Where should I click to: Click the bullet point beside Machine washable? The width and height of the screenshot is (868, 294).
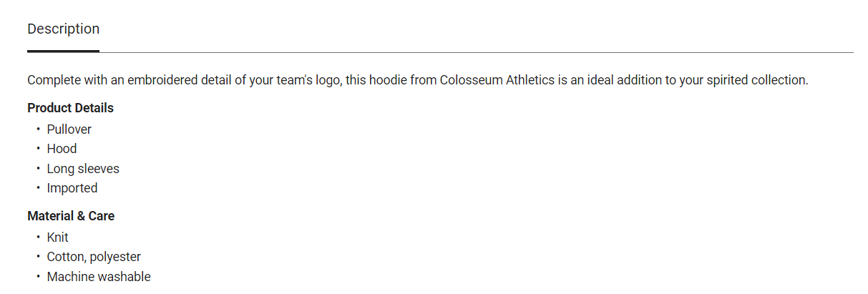38,277
